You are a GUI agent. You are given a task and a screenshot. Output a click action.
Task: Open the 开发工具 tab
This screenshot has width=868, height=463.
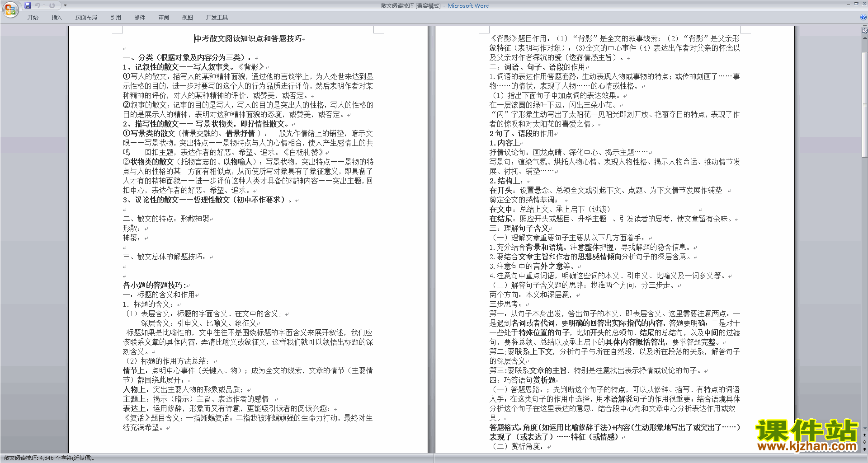click(217, 18)
